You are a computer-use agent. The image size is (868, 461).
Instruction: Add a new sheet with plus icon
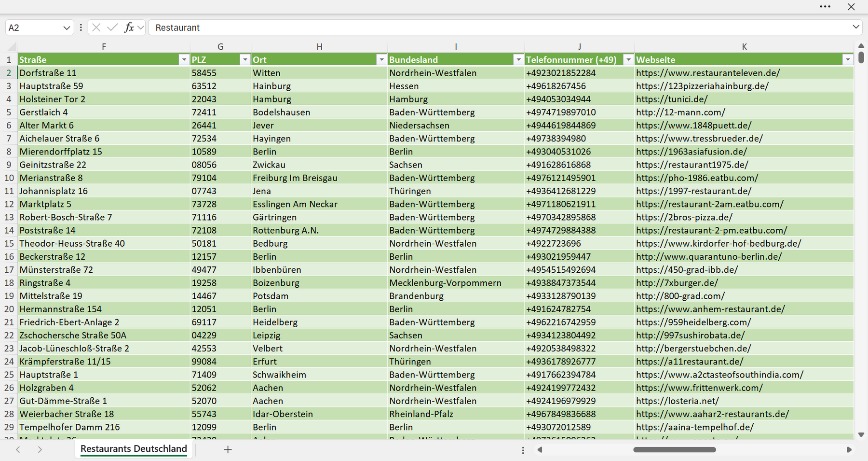point(228,449)
